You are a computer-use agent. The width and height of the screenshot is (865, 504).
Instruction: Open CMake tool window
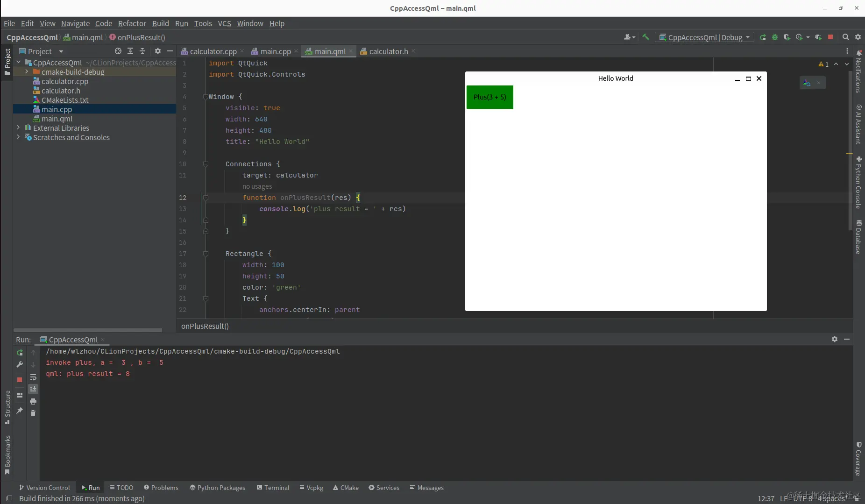pyautogui.click(x=346, y=487)
